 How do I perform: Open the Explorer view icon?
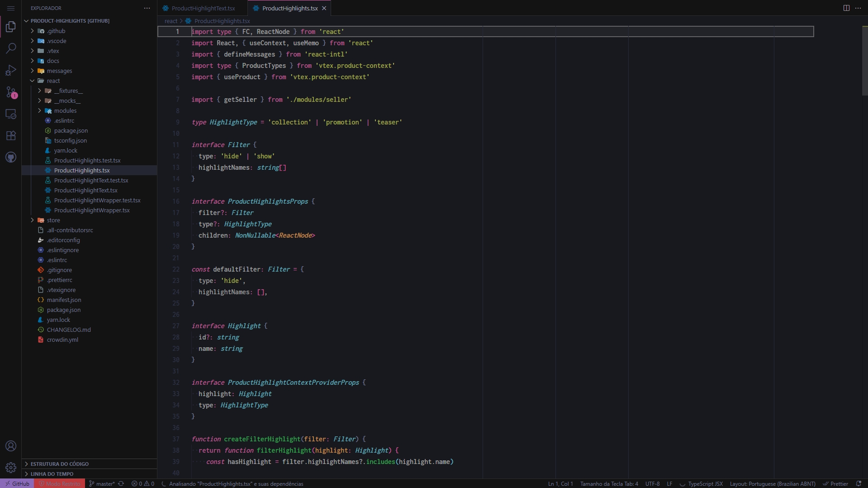pos(11,27)
